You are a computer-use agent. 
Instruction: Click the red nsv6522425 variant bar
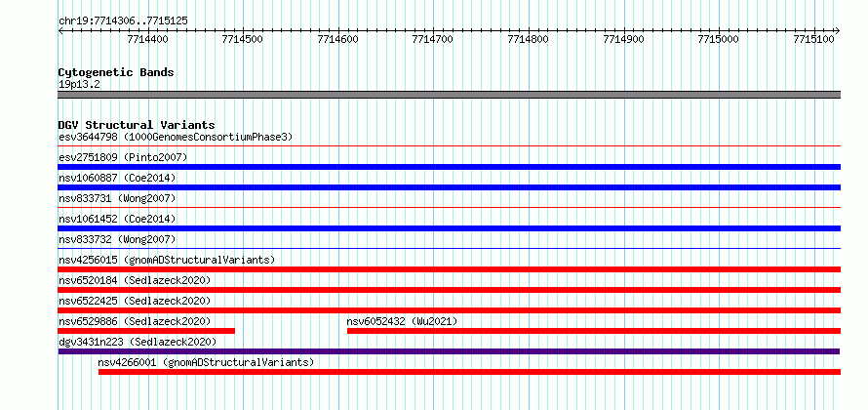pyautogui.click(x=449, y=310)
